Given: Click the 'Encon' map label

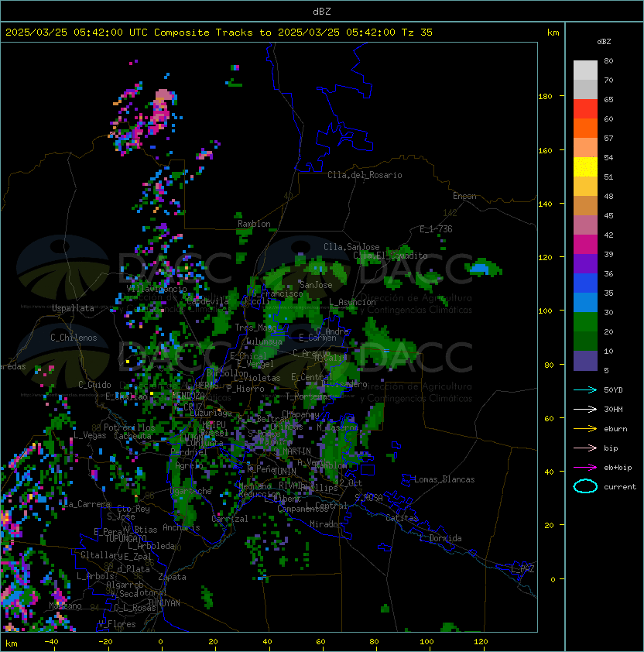Looking at the screenshot, I should pos(464,196).
